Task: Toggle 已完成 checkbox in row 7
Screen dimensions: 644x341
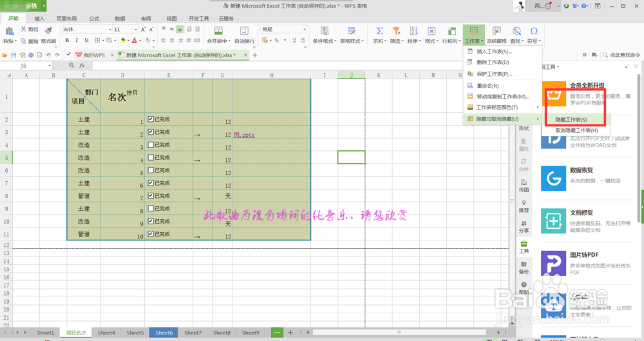Action: coord(151,183)
